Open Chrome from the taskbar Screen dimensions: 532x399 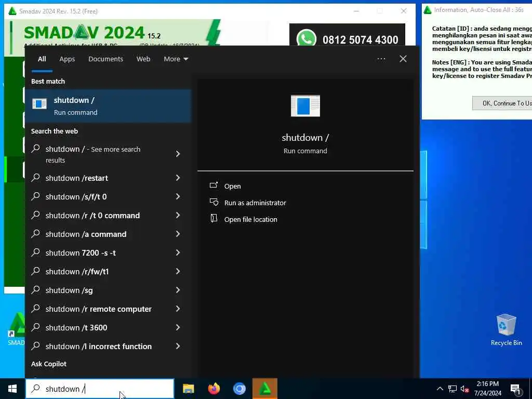click(239, 389)
